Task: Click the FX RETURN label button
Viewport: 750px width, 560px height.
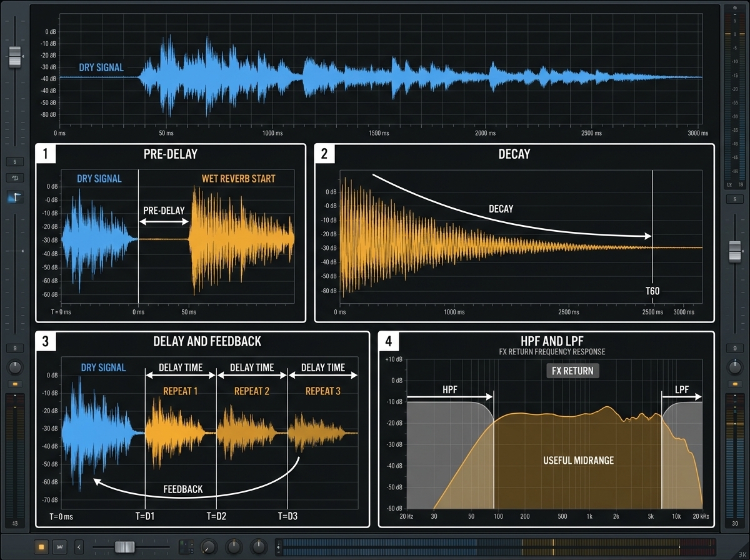Action: coord(573,371)
